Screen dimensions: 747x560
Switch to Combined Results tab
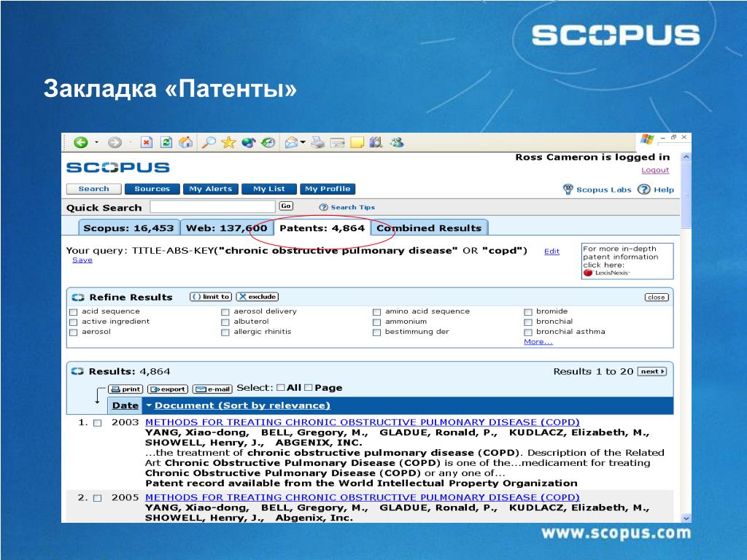[429, 228]
